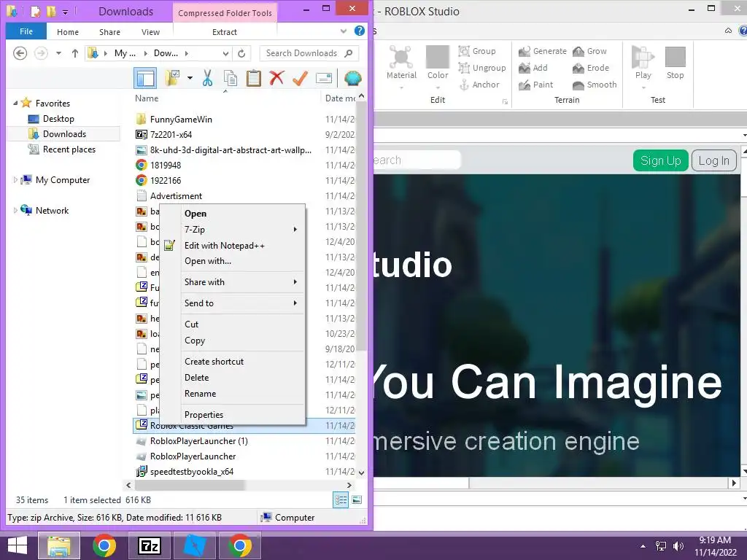Click Paint terrain tool
The height and width of the screenshot is (560, 747).
[536, 85]
